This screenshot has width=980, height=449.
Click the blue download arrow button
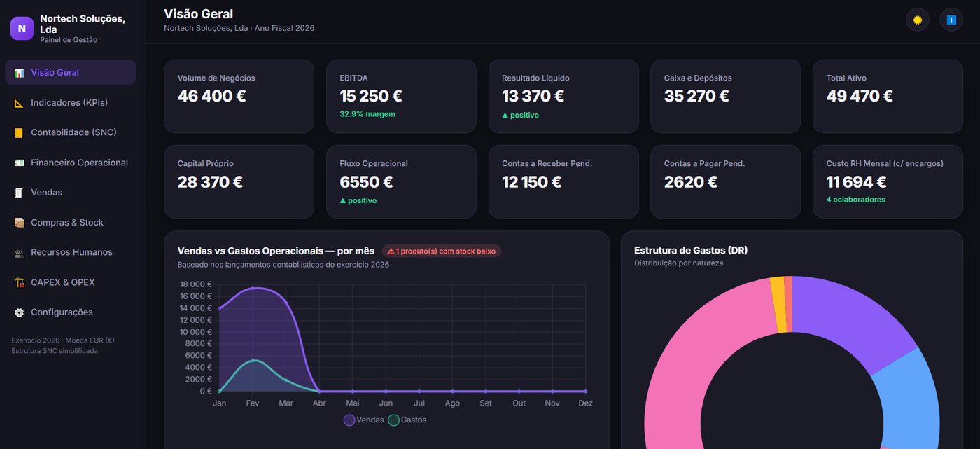pos(951,20)
